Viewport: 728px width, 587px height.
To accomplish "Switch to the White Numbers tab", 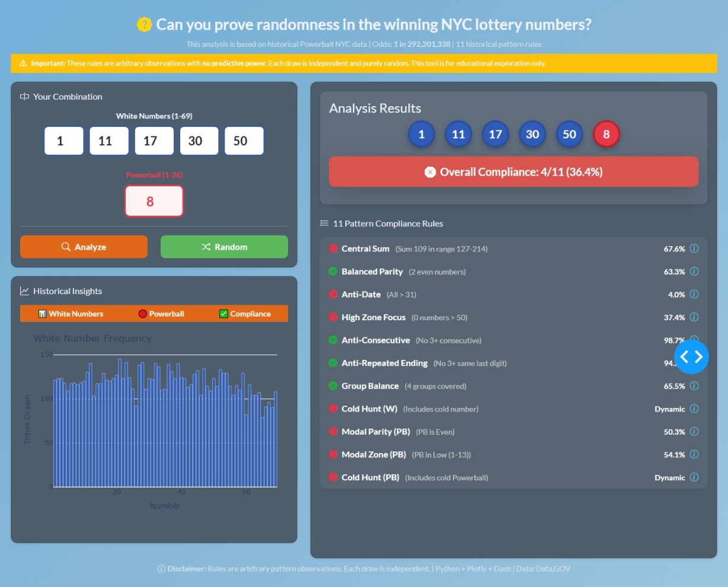I will click(71, 314).
